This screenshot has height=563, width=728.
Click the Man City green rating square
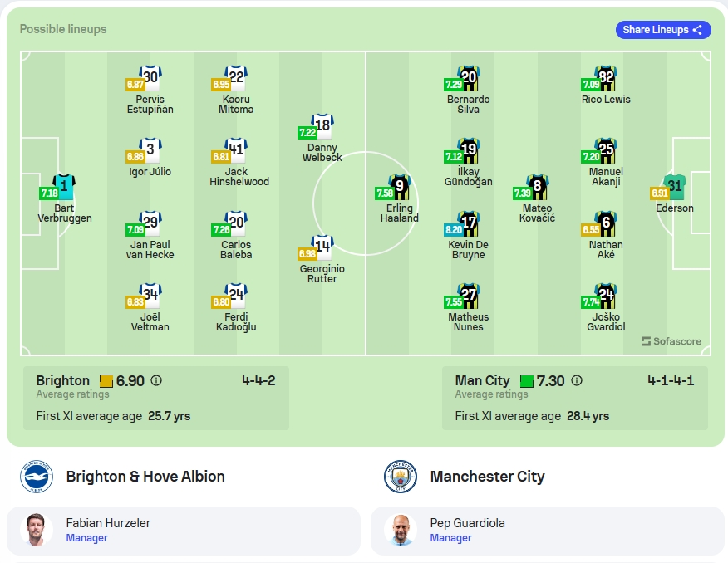click(527, 381)
